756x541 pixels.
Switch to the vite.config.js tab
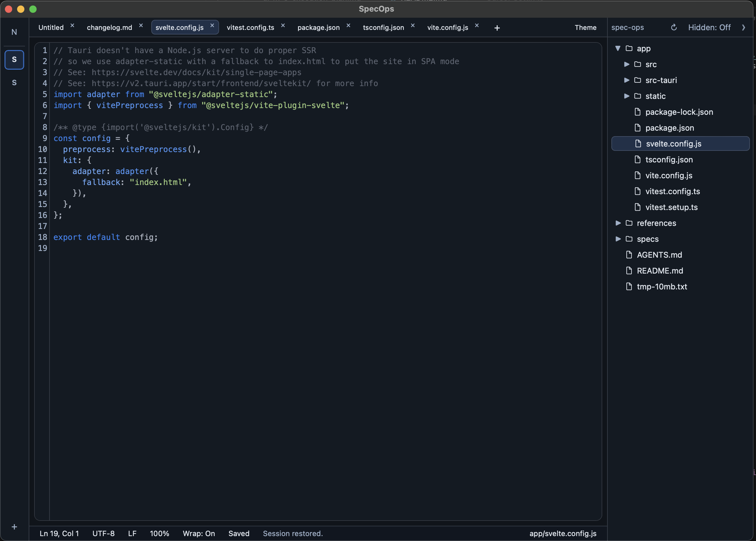pos(448,27)
